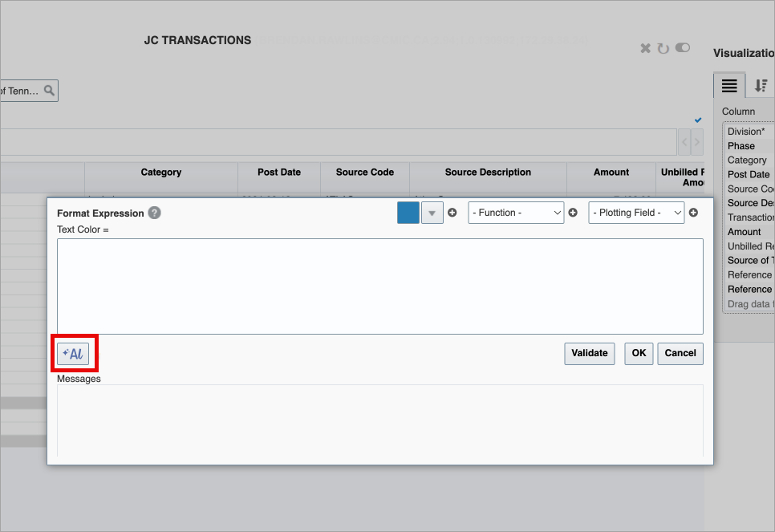Click the plus icon beside Plotting Field

point(693,213)
